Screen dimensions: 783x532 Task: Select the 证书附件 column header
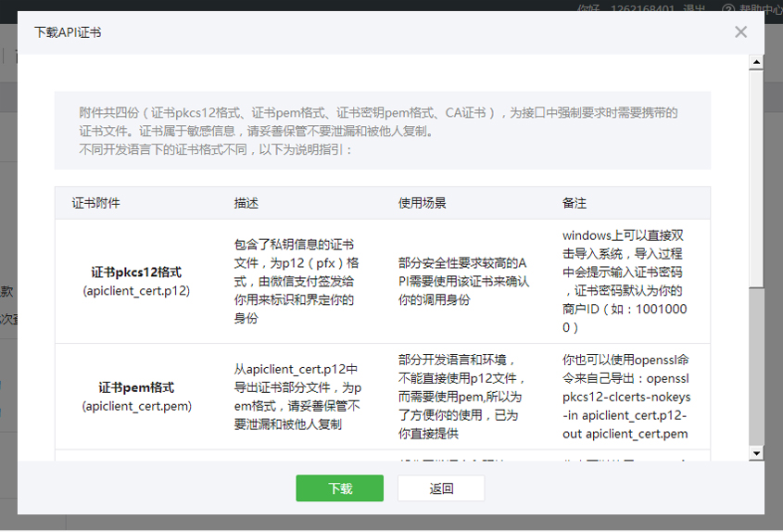click(96, 203)
